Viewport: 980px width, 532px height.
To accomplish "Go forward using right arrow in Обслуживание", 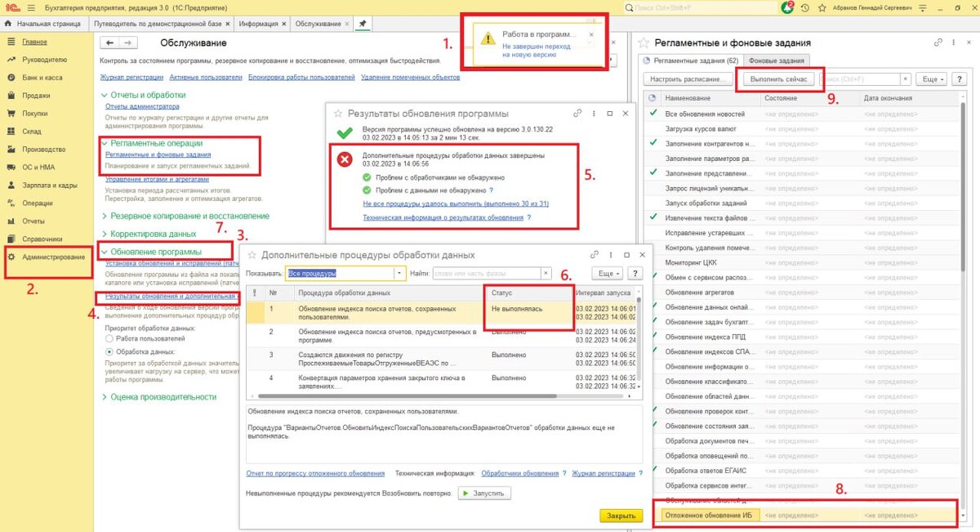I will coord(128,42).
